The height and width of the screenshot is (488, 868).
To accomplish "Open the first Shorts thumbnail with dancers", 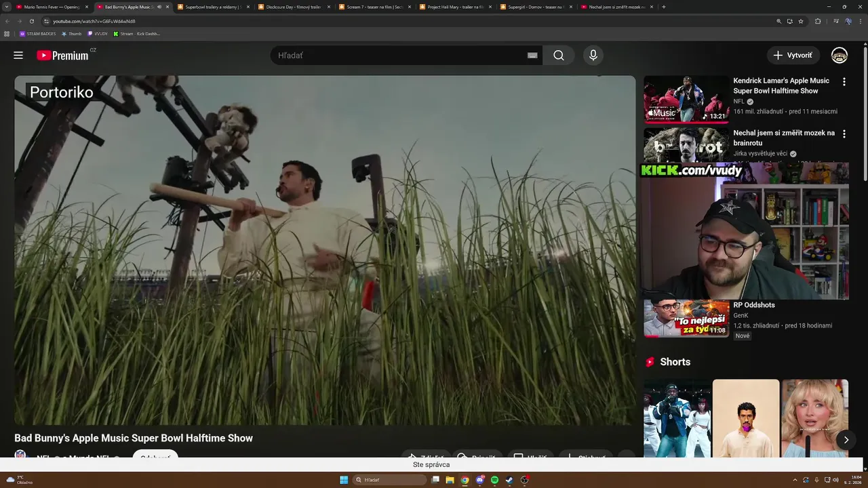I will point(677,418).
